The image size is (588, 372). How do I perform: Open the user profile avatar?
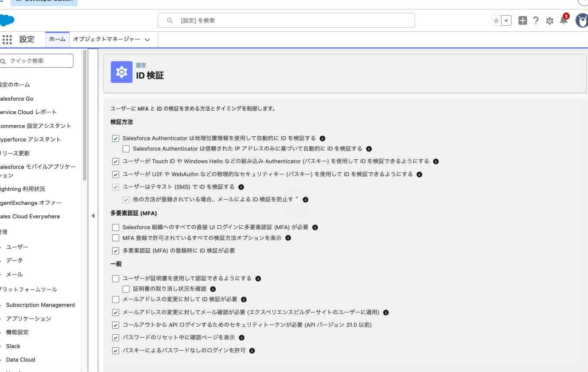click(x=582, y=20)
